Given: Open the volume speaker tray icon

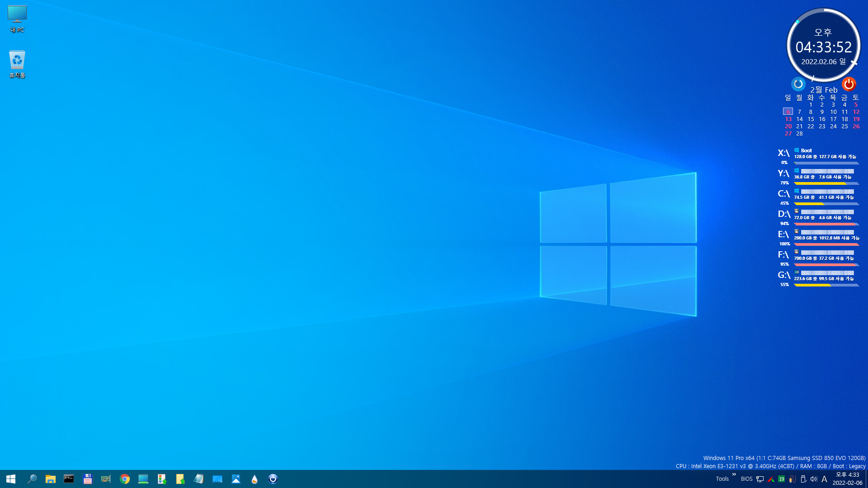Looking at the screenshot, I should [x=814, y=479].
